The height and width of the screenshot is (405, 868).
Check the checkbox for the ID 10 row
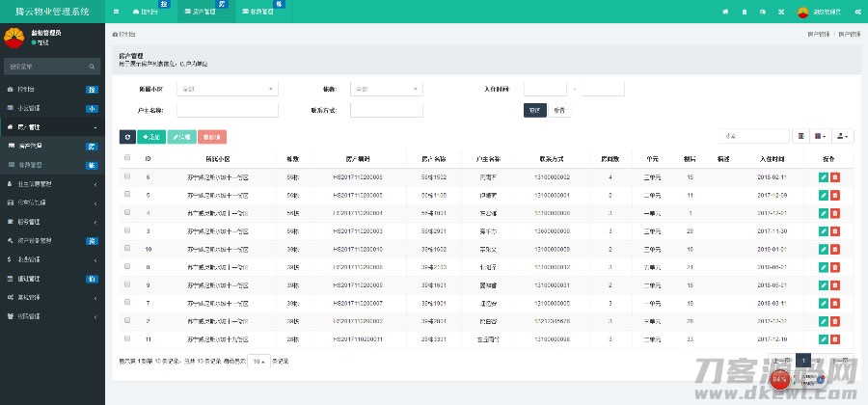(127, 249)
